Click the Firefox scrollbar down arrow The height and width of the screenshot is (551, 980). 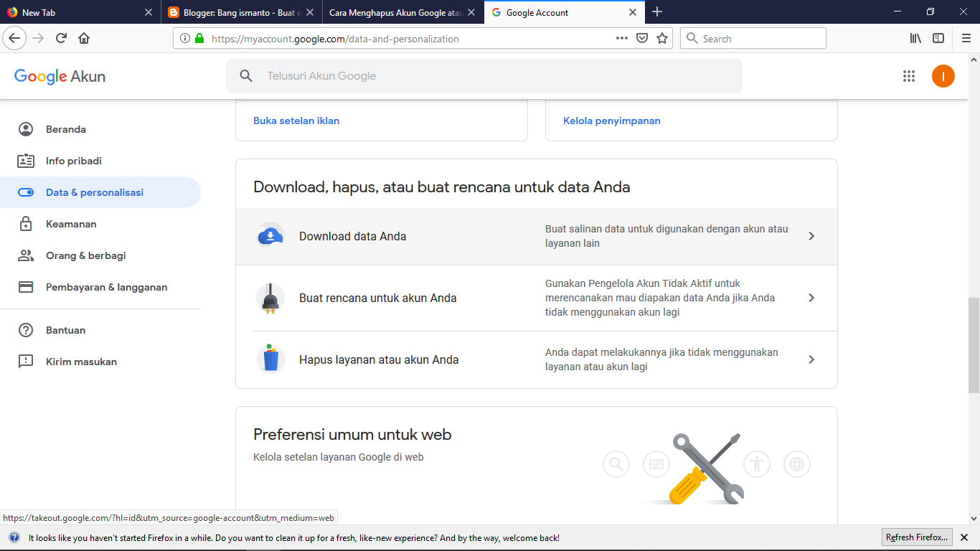point(974,517)
